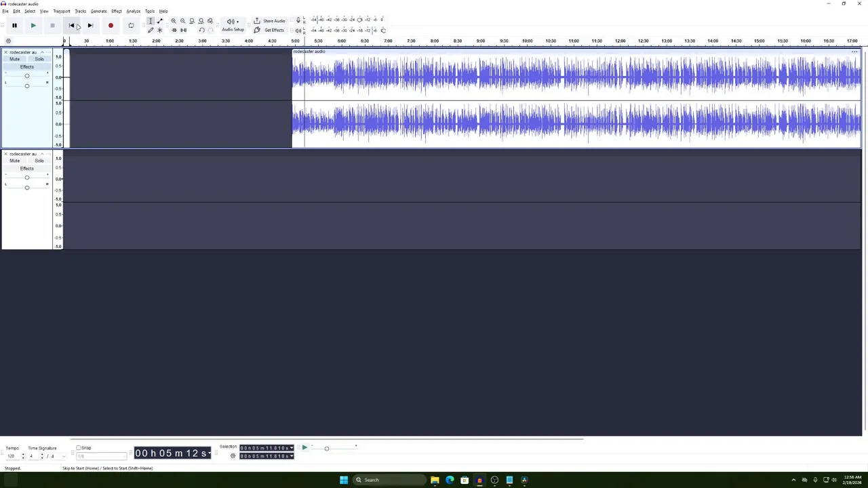Toggle the Loop playback button
868x488 pixels.
click(131, 26)
